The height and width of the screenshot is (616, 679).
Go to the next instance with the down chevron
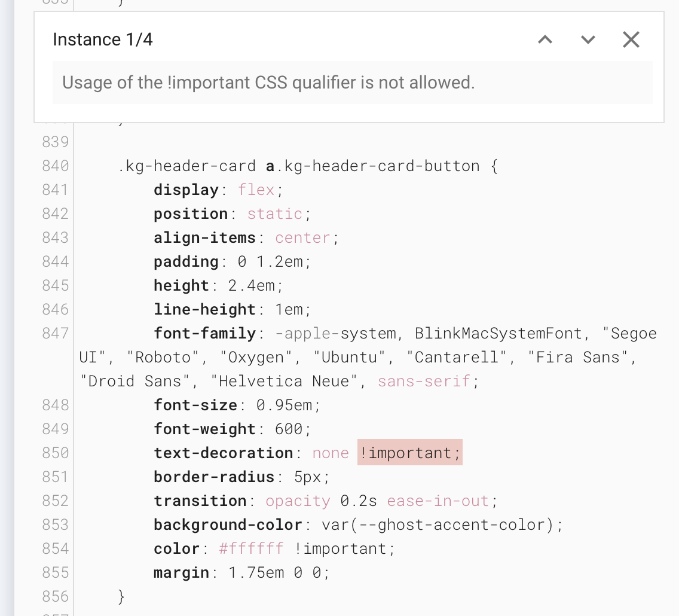(588, 39)
